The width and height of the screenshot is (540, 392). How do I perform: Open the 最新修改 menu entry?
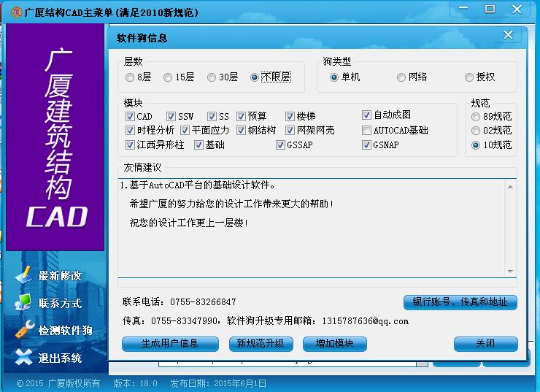click(60, 276)
